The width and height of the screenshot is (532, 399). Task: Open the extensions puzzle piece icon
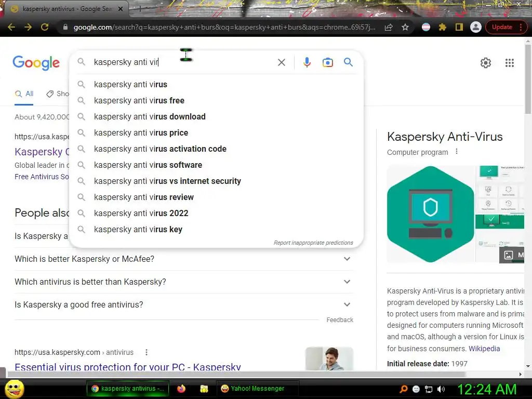pyautogui.click(x=443, y=27)
